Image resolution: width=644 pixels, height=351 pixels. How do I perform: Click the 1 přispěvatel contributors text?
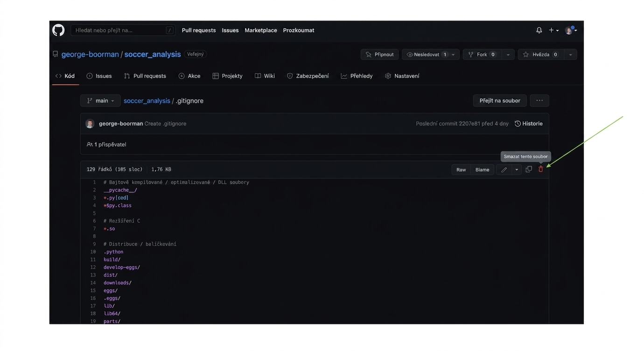coord(106,145)
